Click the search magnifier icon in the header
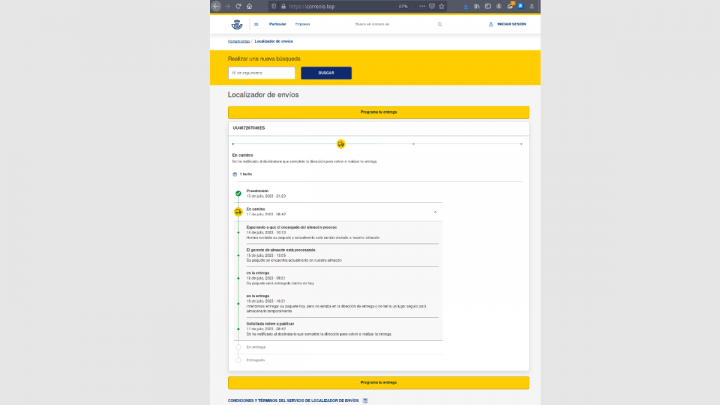 [441, 23]
